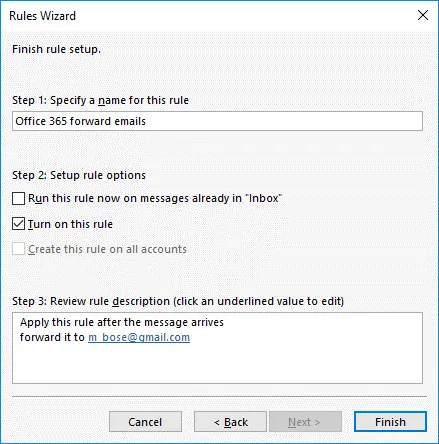Close the Rules Wizard with the X icon
Image resolution: width=439 pixels, height=444 pixels.
coord(423,15)
